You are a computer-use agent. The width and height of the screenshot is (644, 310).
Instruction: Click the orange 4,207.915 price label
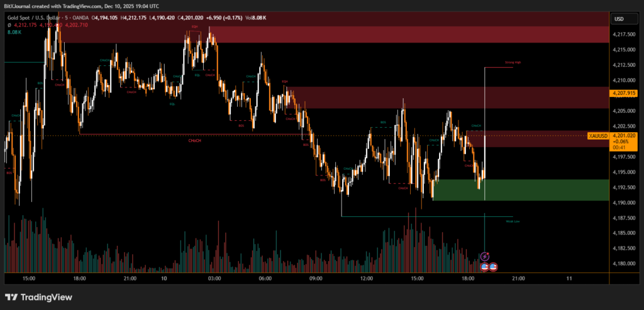[x=624, y=93]
